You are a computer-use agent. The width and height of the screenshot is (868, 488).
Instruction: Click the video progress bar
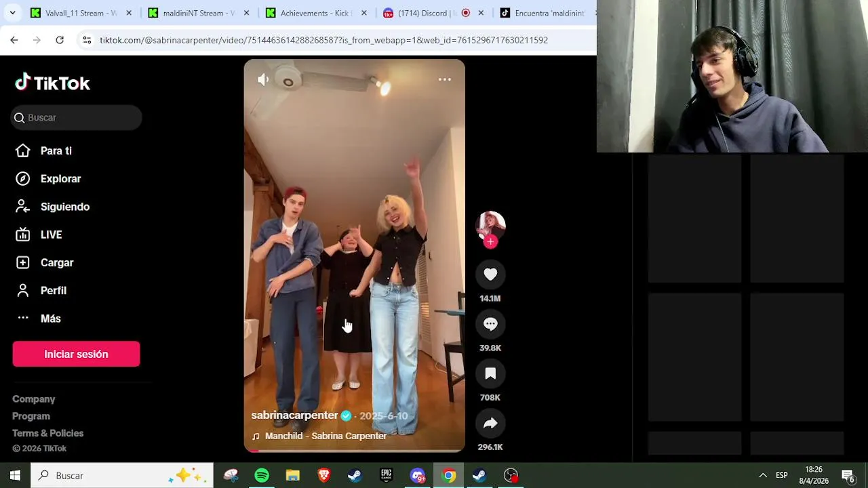(355, 450)
